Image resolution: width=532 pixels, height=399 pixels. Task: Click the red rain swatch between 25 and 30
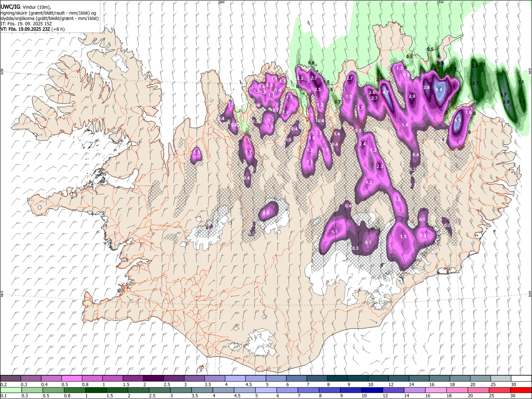(500, 390)
